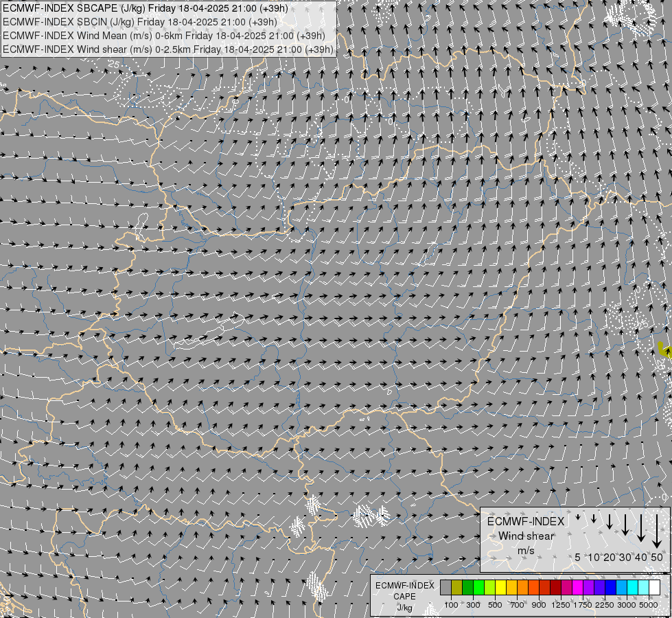This screenshot has width=672, height=618.
Task: Click the '40' label in wind shear legend
Action: (x=640, y=557)
